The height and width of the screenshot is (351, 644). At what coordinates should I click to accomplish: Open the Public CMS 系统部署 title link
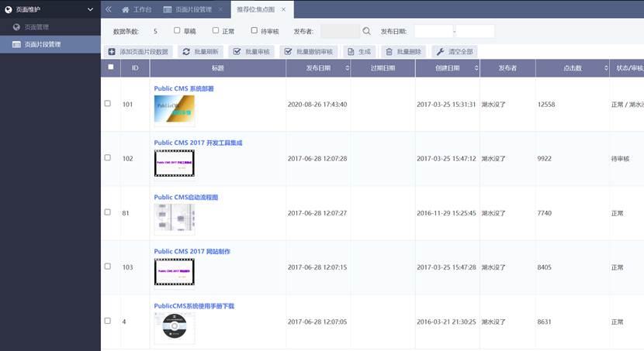(184, 89)
